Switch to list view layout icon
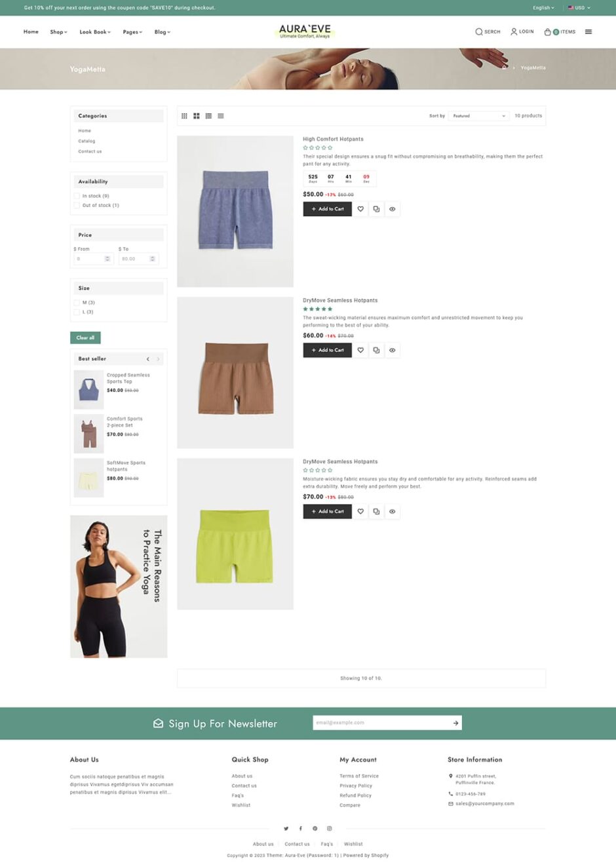The image size is (616, 867). pos(208,116)
